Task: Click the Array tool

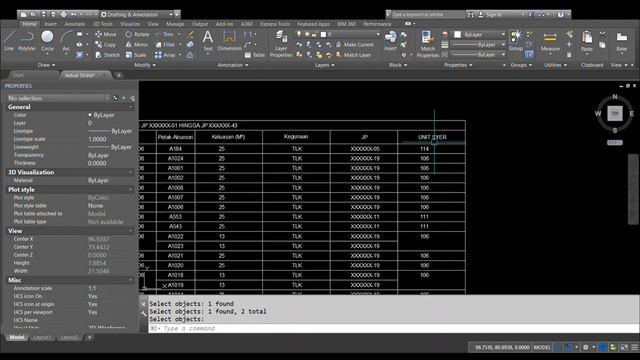Action: [x=165, y=55]
